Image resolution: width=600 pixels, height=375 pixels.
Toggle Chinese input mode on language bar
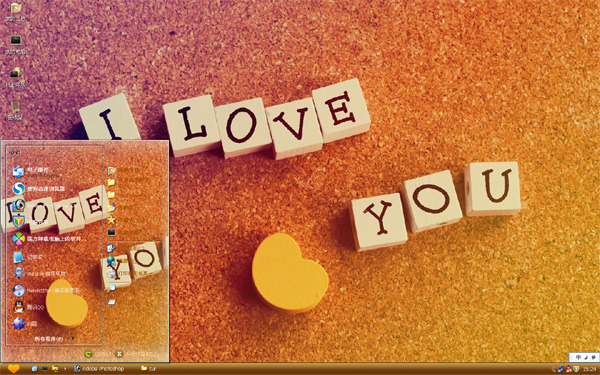(577, 357)
